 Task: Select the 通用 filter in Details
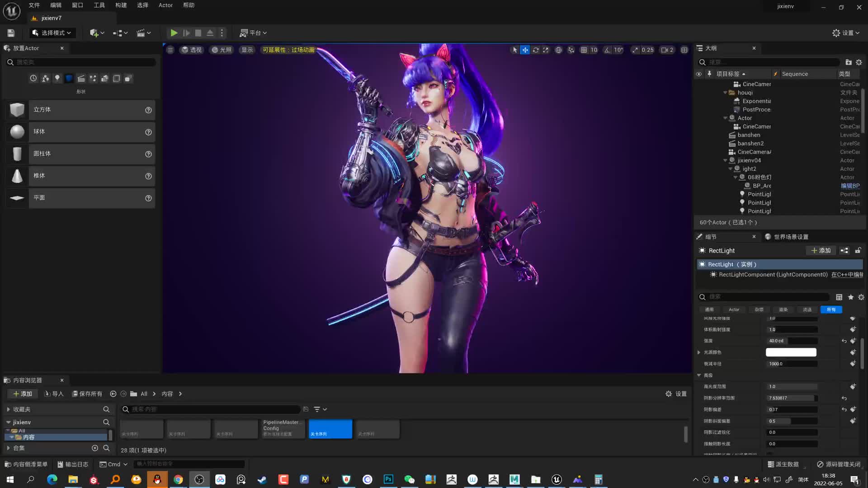709,310
